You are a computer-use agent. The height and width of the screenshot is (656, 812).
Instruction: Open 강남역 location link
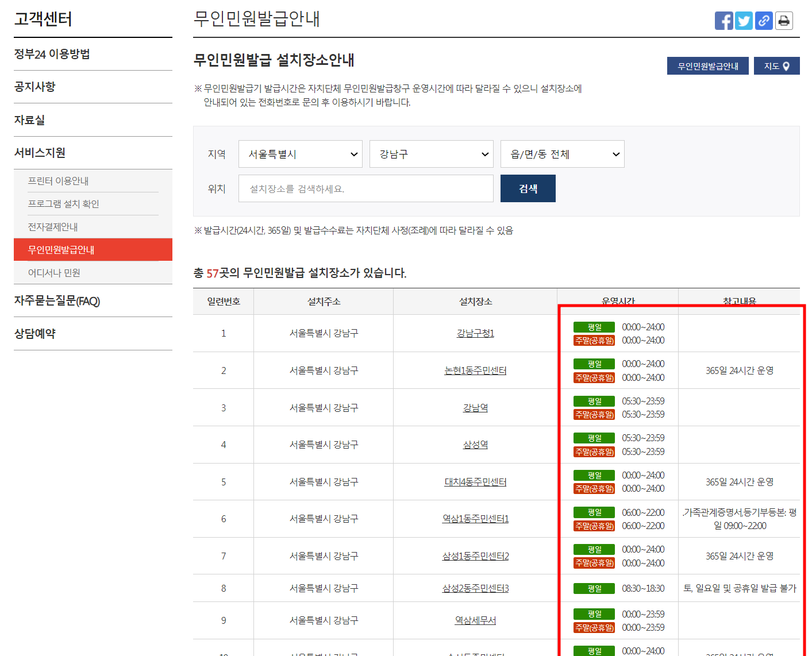(475, 408)
